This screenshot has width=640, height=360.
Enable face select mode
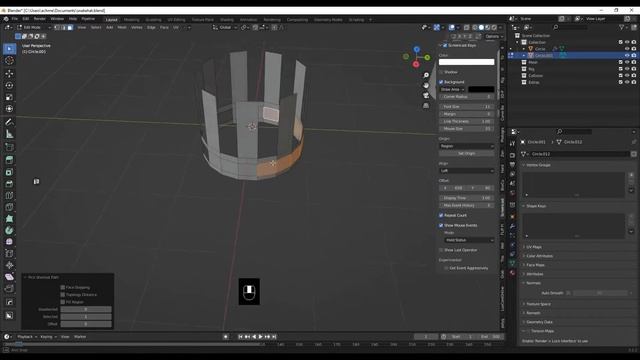point(70,27)
